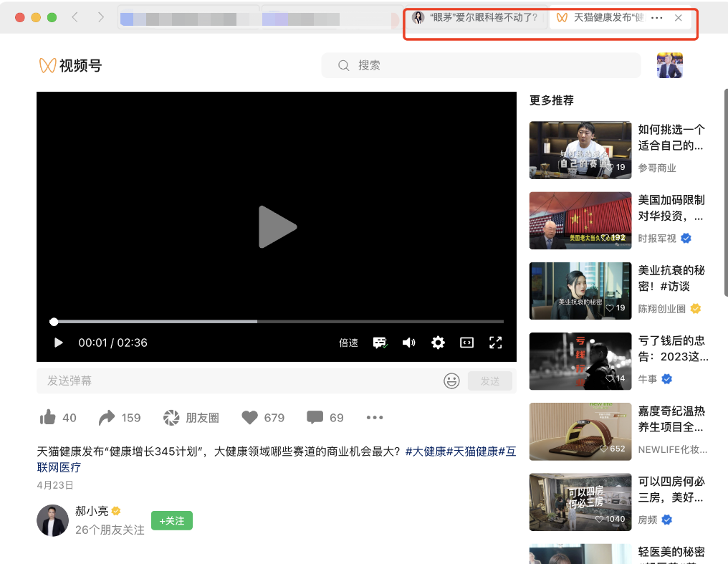728x564 pixels.
Task: Focus the 搜索 search box
Action: pyautogui.click(x=481, y=65)
